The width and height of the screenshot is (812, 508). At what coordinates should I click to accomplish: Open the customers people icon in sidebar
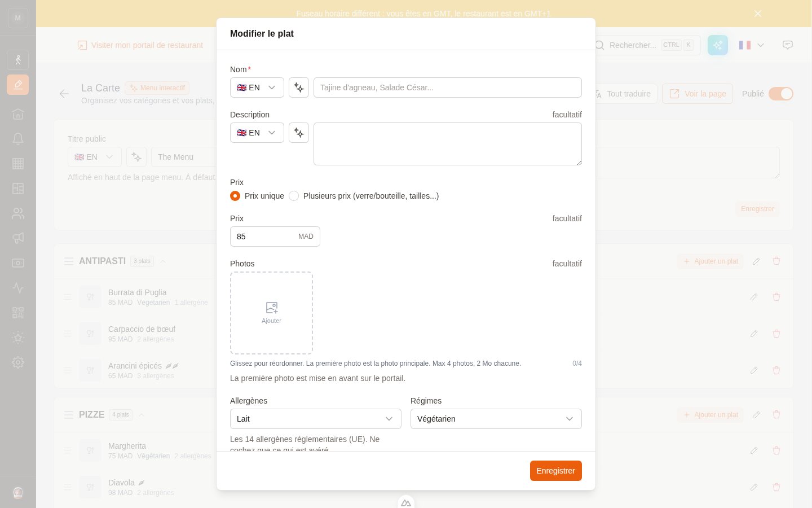tap(18, 213)
